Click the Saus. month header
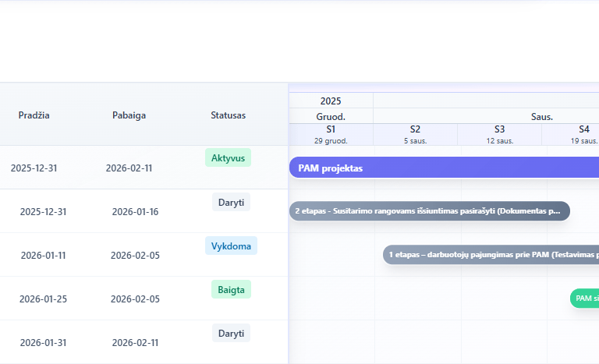The width and height of the screenshot is (599, 364). coord(542,116)
